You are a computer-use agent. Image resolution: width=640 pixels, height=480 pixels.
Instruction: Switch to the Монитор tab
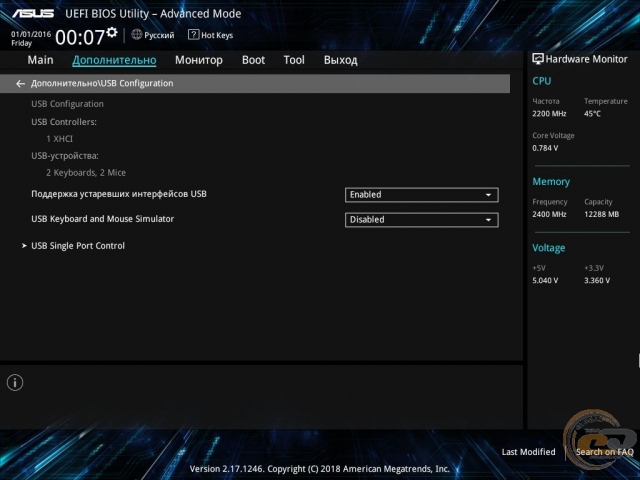tap(199, 60)
